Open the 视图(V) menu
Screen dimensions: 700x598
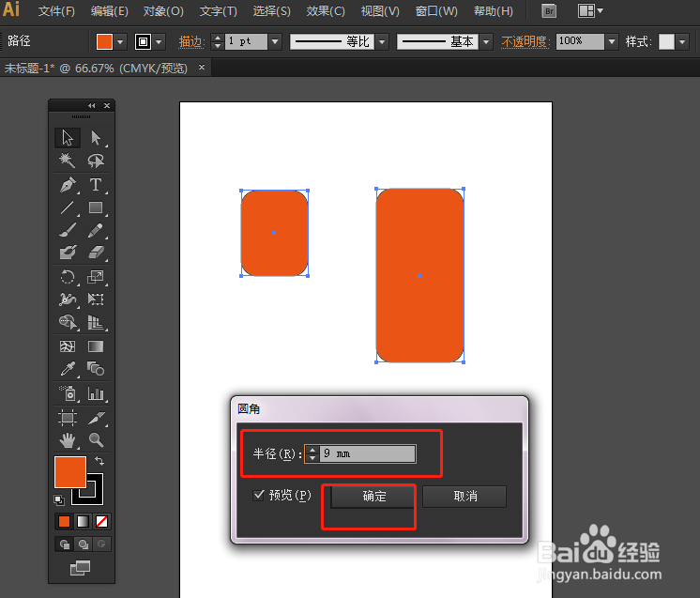[x=380, y=11]
